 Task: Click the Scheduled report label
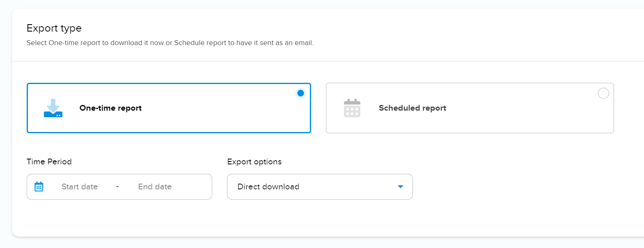pos(413,108)
